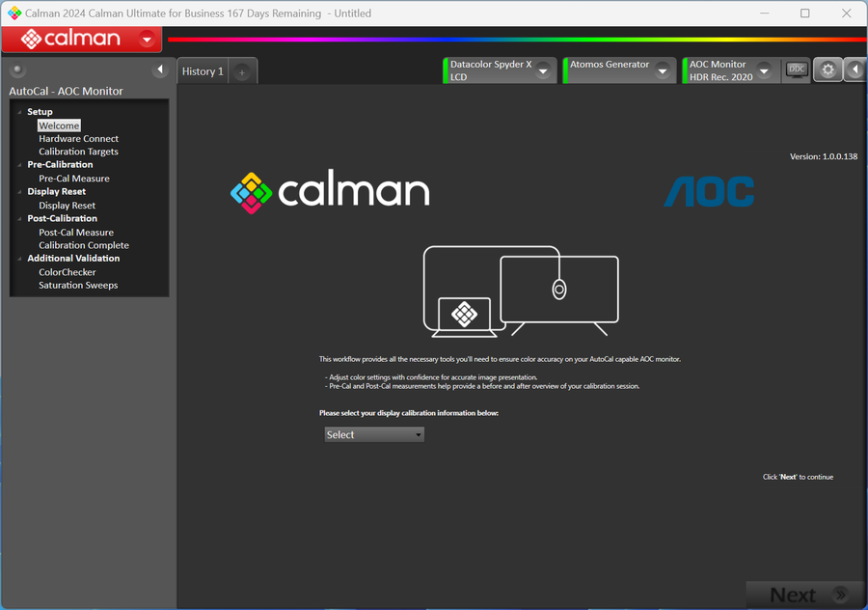This screenshot has height=610, width=868.
Task: Expand the right-side panel arrow next to the gear
Action: (x=855, y=69)
